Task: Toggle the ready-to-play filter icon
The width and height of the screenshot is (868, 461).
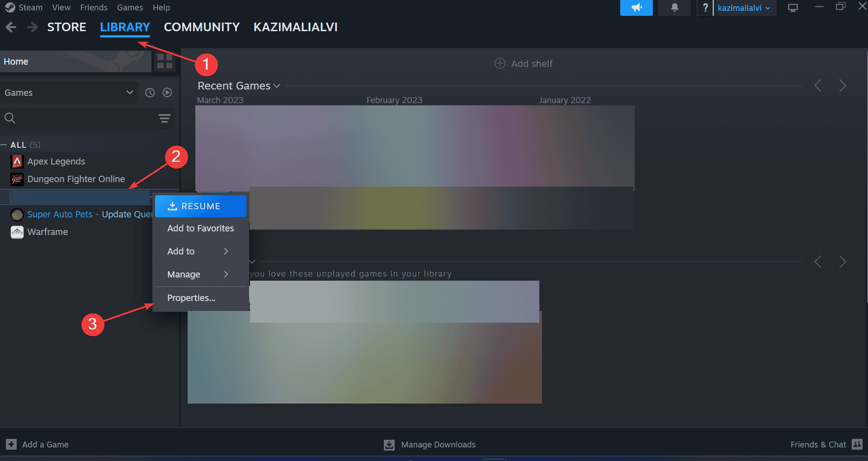Action: (x=167, y=93)
